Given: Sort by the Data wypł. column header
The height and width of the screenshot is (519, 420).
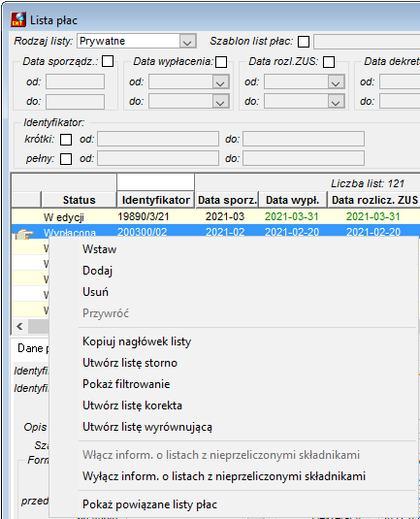Looking at the screenshot, I should (x=293, y=200).
